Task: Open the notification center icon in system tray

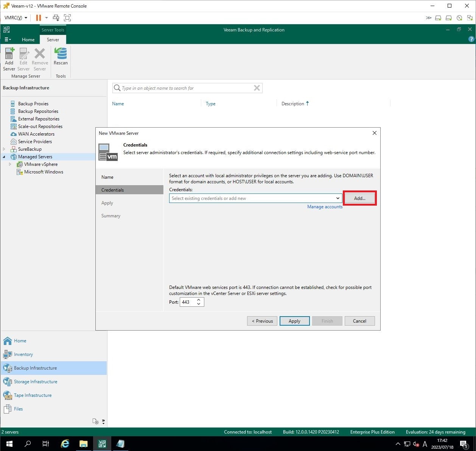Action: tap(464, 444)
